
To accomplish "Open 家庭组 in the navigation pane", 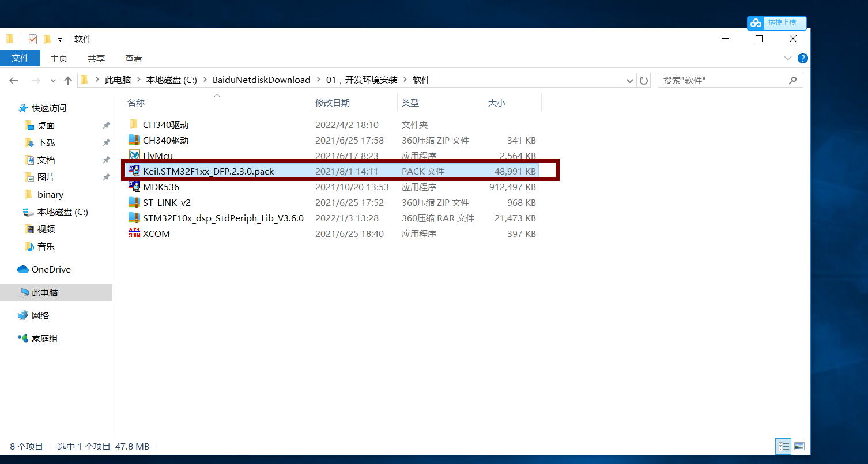I will coord(44,338).
